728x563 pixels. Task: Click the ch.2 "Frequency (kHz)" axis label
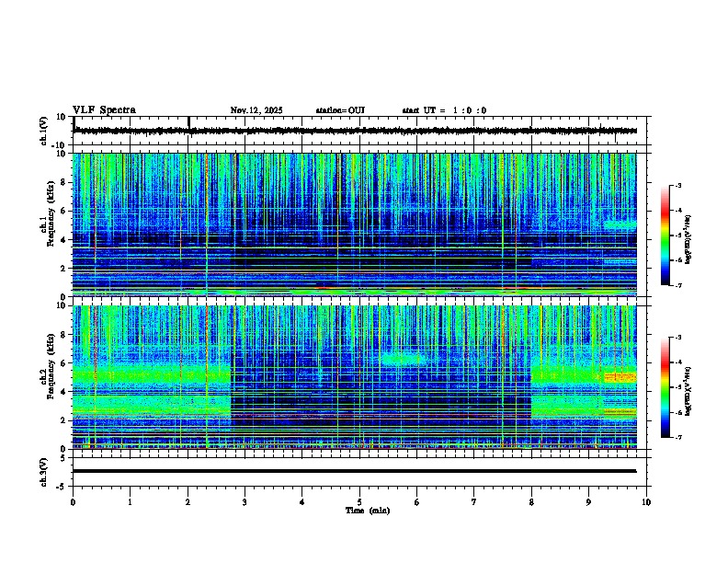coord(51,366)
